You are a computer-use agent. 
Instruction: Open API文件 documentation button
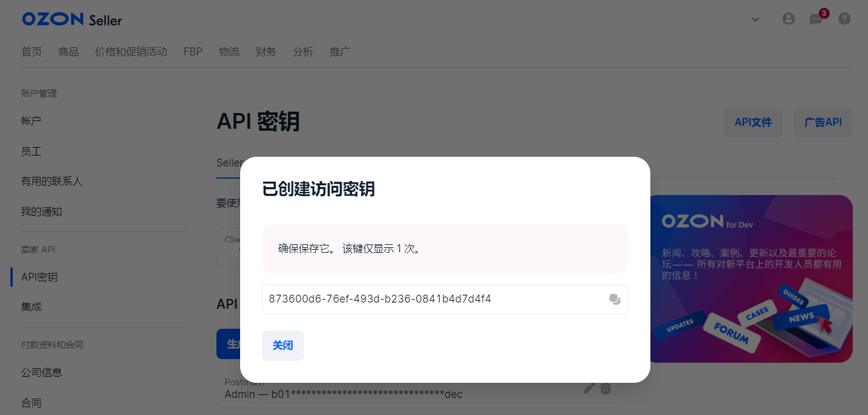tap(753, 122)
